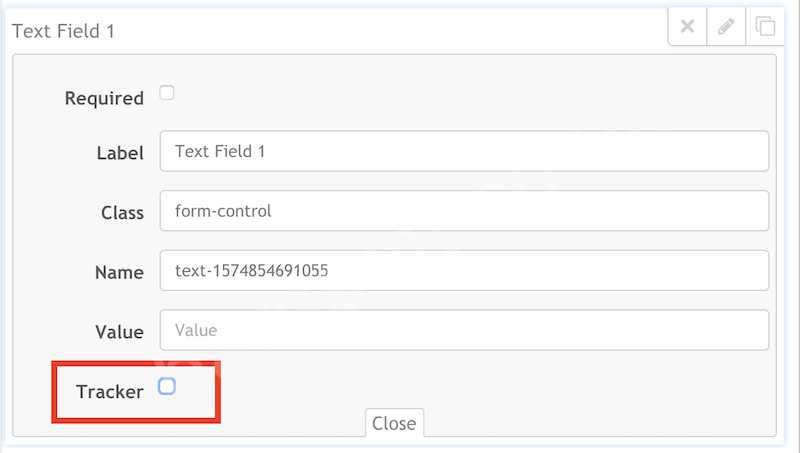
Task: Click the Label caption beside first input
Action: click(x=120, y=153)
